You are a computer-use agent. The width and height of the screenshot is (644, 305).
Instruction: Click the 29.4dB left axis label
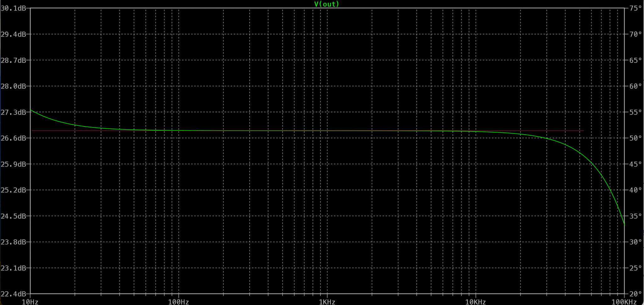13,34
